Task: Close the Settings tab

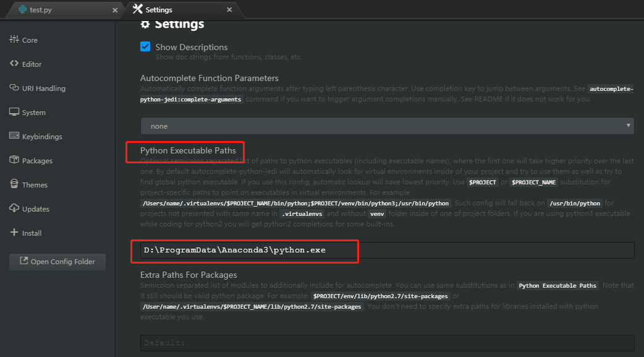Action: [229, 10]
